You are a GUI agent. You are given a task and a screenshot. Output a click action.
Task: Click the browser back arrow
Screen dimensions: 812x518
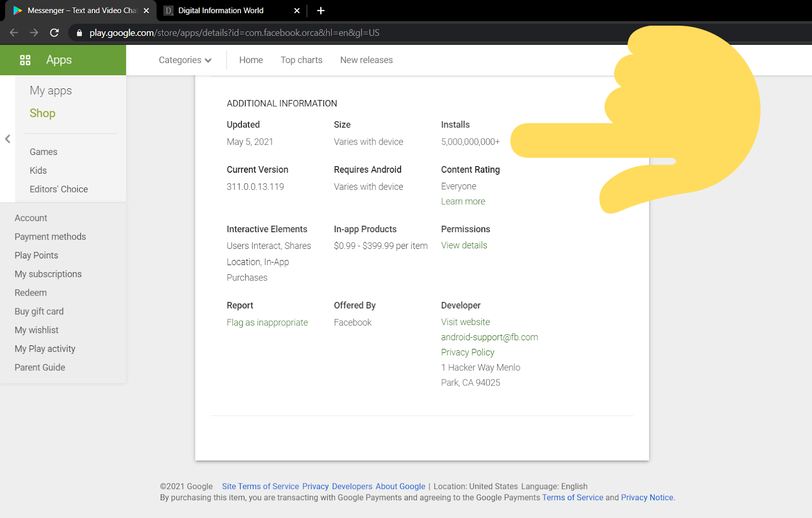(13, 32)
